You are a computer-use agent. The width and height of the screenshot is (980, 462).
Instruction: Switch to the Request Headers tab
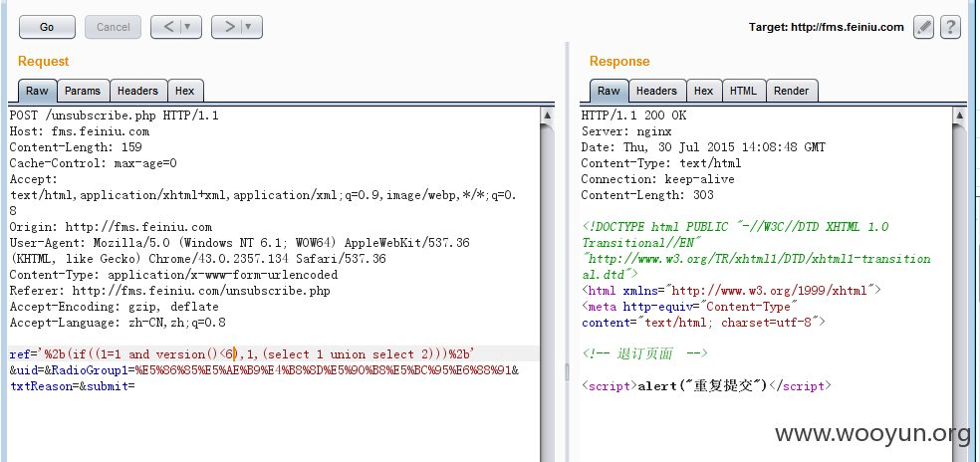137,91
